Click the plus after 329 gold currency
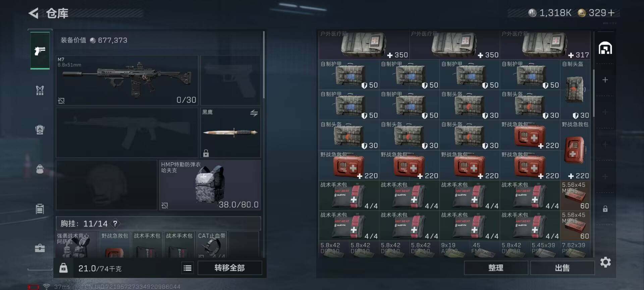644x290 pixels. 611,13
